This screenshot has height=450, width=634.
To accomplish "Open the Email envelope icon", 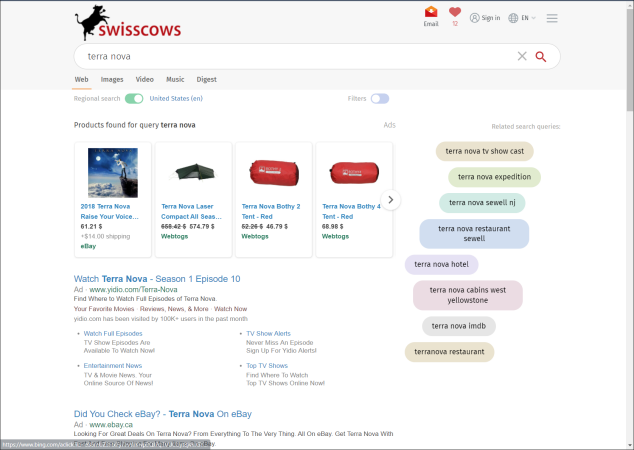I will [x=431, y=12].
